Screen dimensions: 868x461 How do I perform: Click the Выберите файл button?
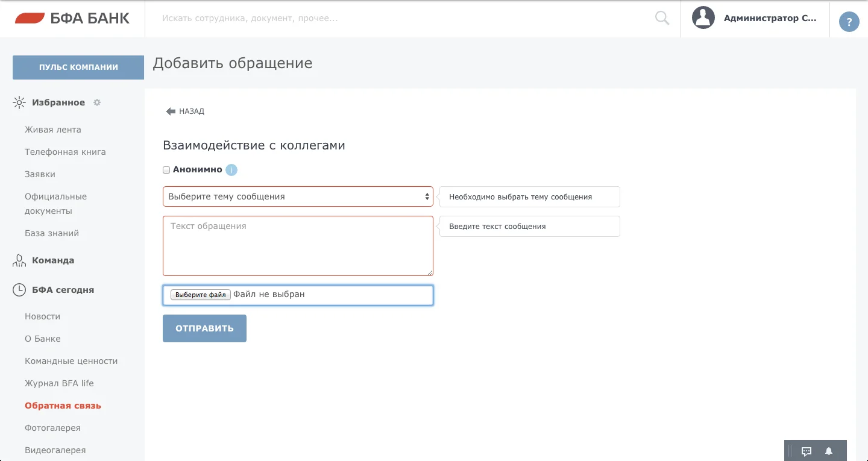coord(200,295)
